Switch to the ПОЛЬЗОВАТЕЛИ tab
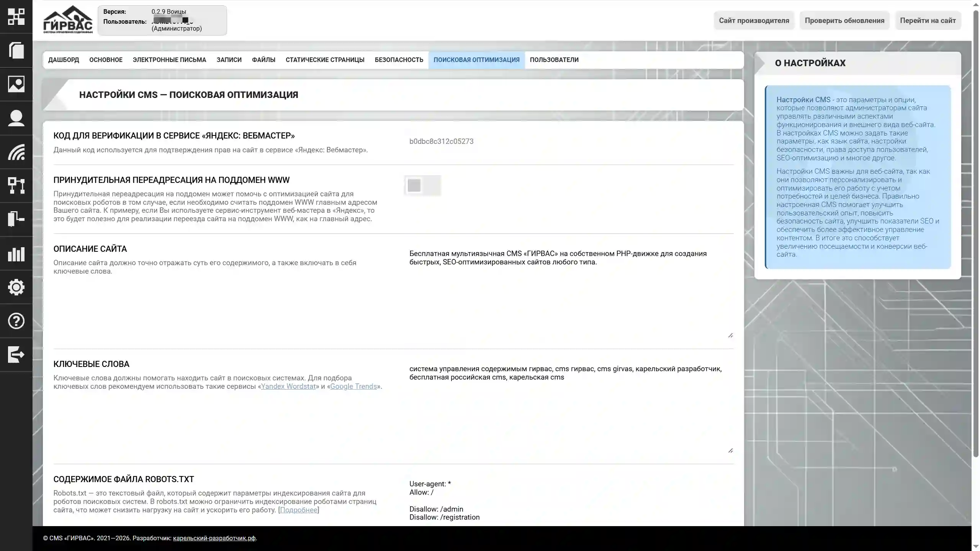980x551 pixels. [x=554, y=60]
